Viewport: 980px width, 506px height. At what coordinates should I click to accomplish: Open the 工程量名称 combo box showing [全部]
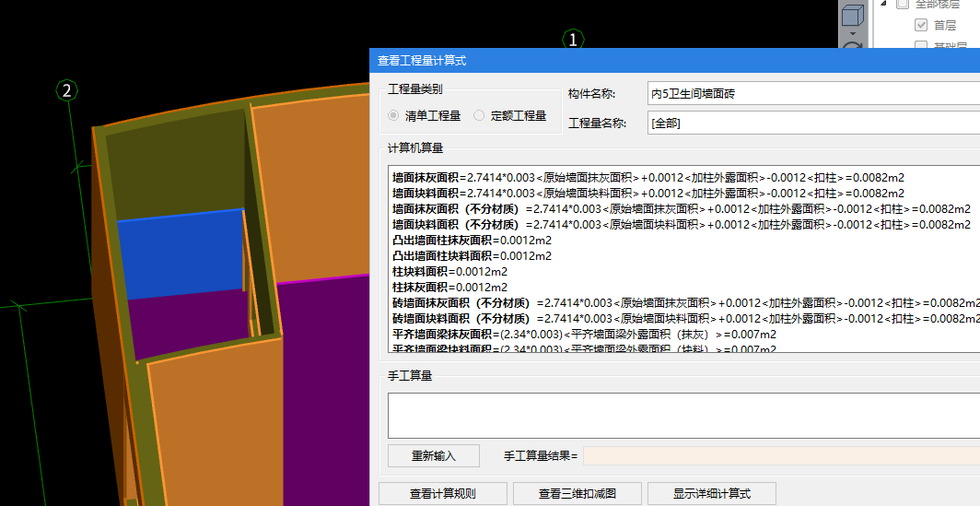813,124
